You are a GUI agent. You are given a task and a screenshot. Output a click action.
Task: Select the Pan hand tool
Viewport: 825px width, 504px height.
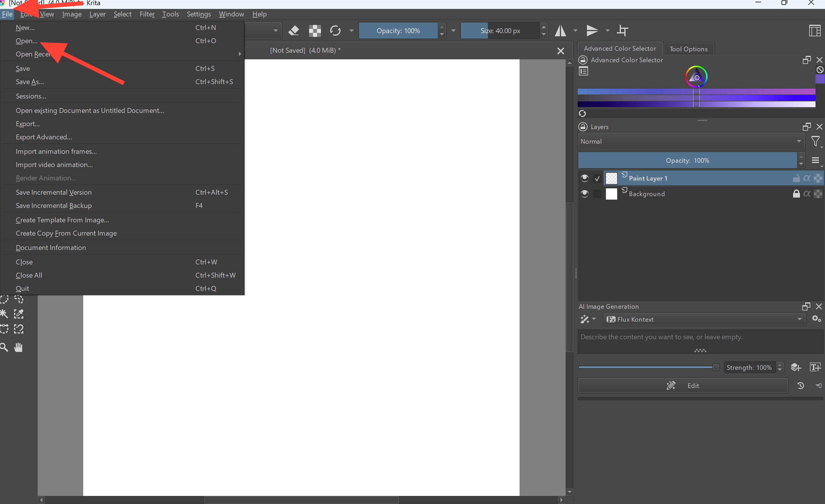point(18,347)
